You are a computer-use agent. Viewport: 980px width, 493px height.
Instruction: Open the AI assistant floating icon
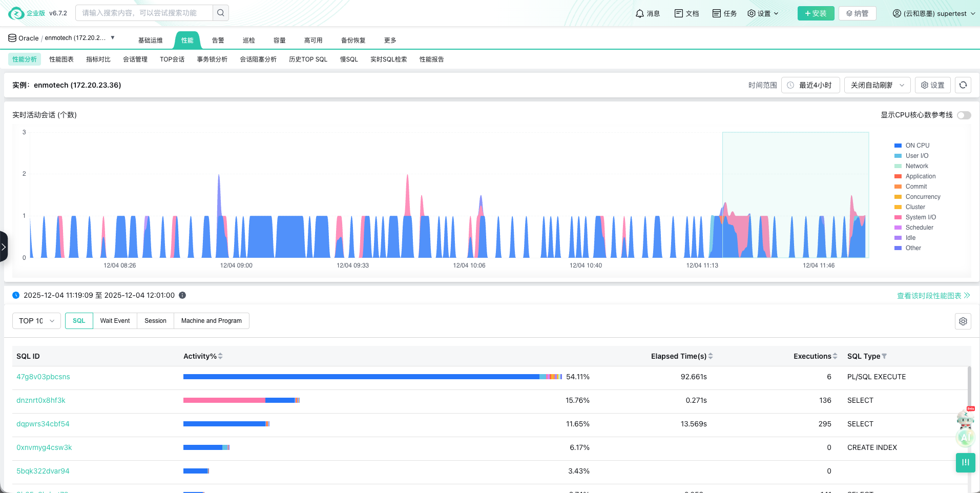tap(965, 438)
